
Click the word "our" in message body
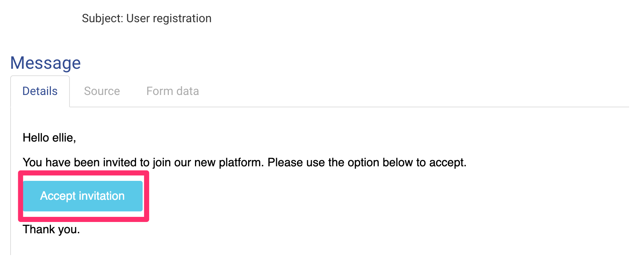183,162
